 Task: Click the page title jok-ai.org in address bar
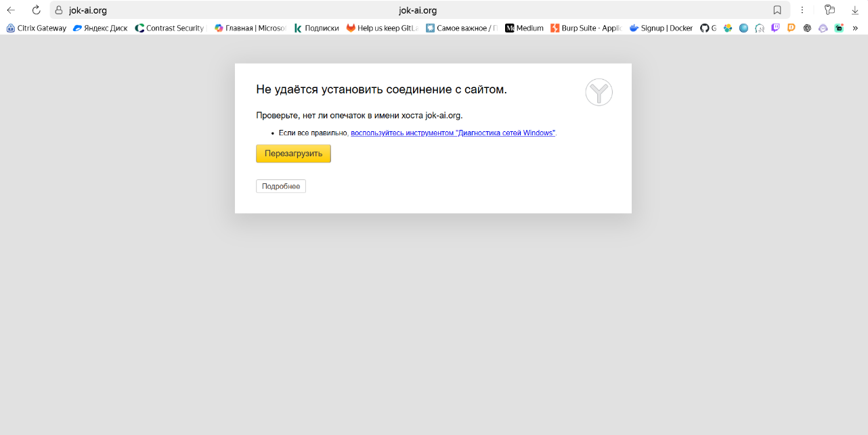point(418,10)
